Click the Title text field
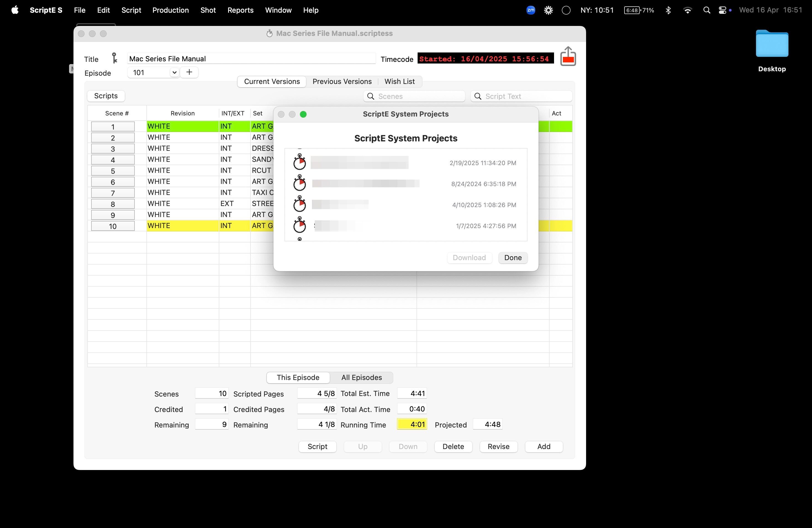Screen dimensions: 812x528 pyautogui.click(x=251, y=59)
